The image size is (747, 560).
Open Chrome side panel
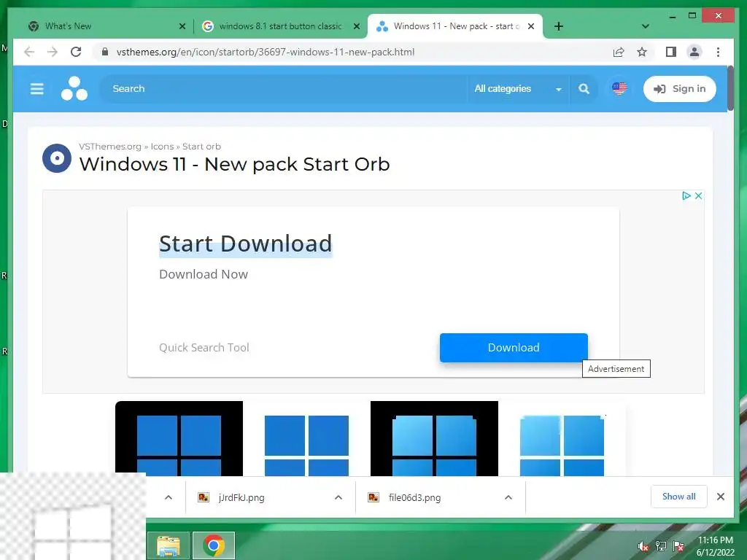click(x=671, y=52)
